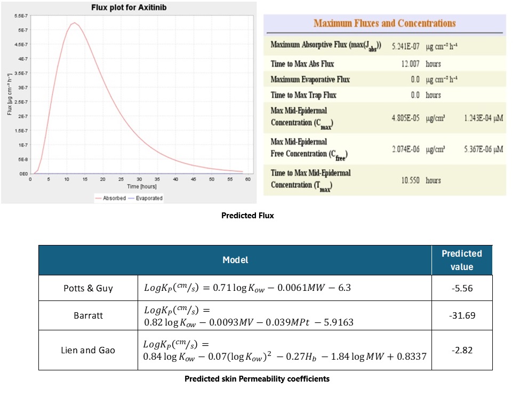
Task: Click the Flux y-axis label
Action: [9, 94]
